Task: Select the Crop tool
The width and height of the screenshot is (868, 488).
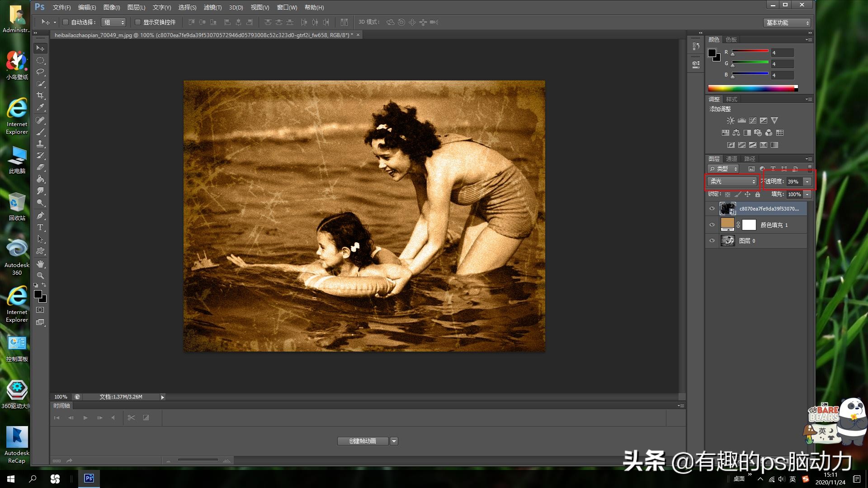Action: [40, 95]
